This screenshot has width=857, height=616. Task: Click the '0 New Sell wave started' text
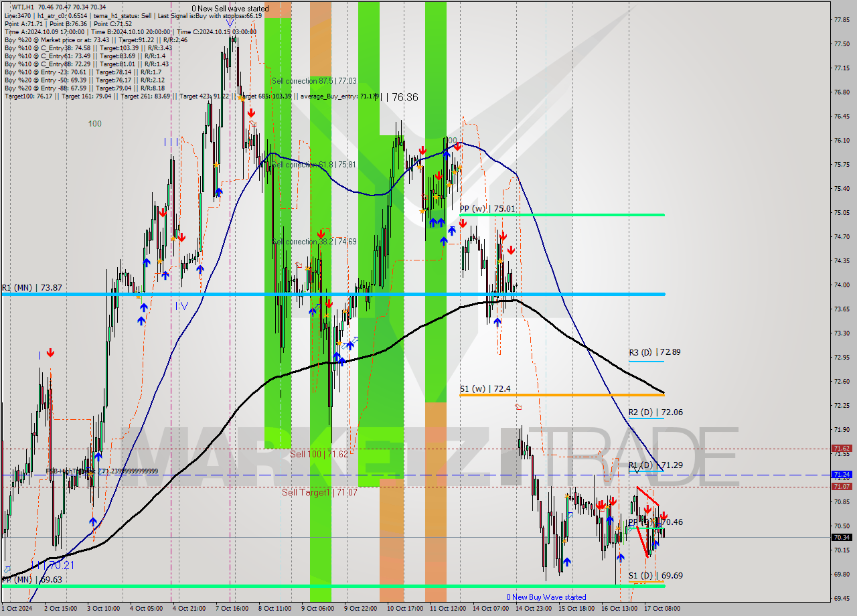[230, 9]
